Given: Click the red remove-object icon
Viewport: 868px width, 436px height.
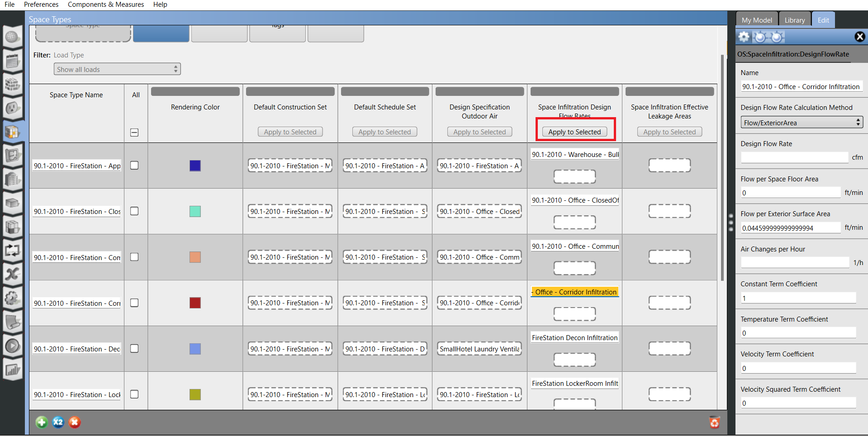Looking at the screenshot, I should click(x=75, y=422).
